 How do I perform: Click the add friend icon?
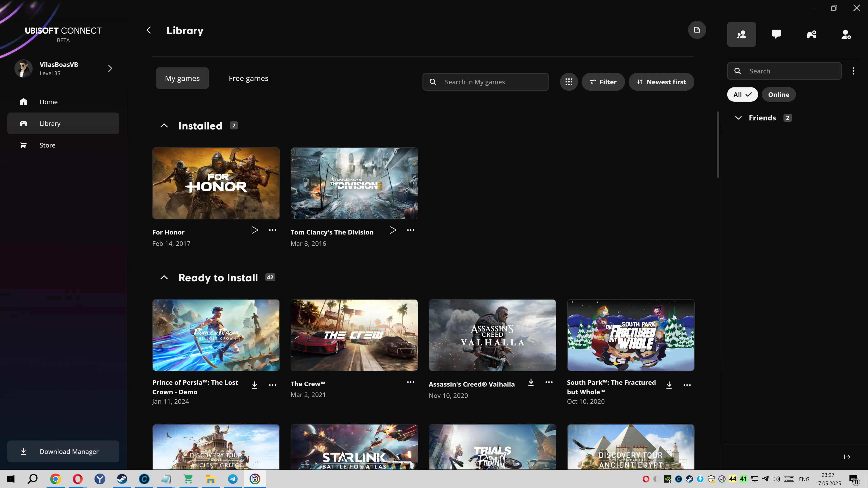pos(846,34)
